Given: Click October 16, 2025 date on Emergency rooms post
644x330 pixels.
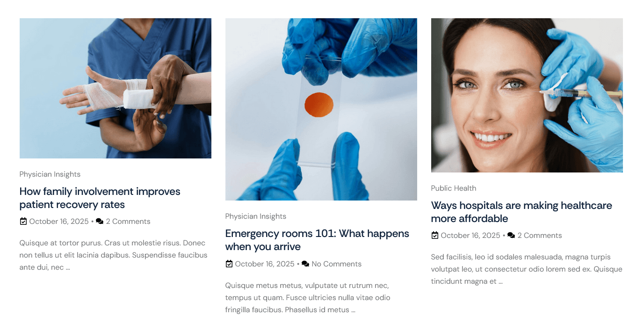Looking at the screenshot, I should 265,264.
